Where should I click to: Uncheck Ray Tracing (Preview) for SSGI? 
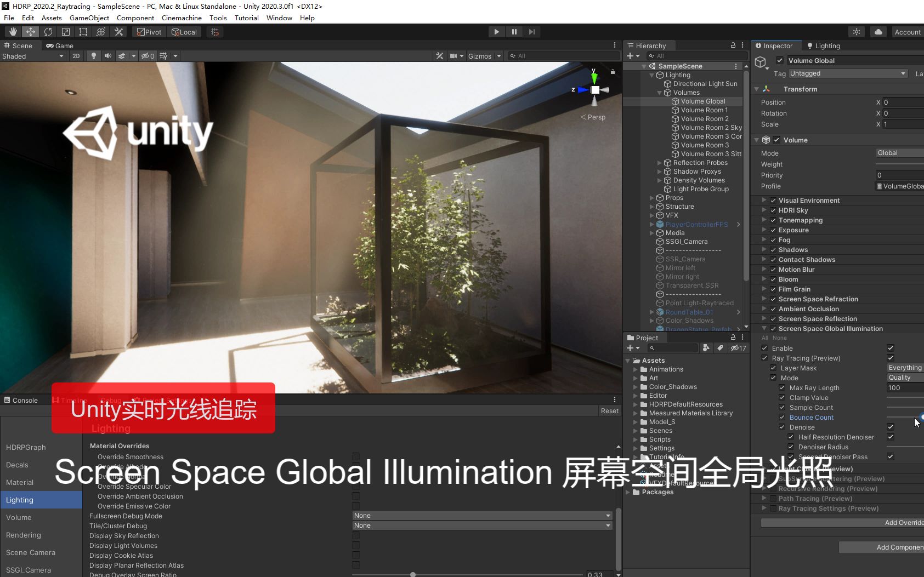764,358
